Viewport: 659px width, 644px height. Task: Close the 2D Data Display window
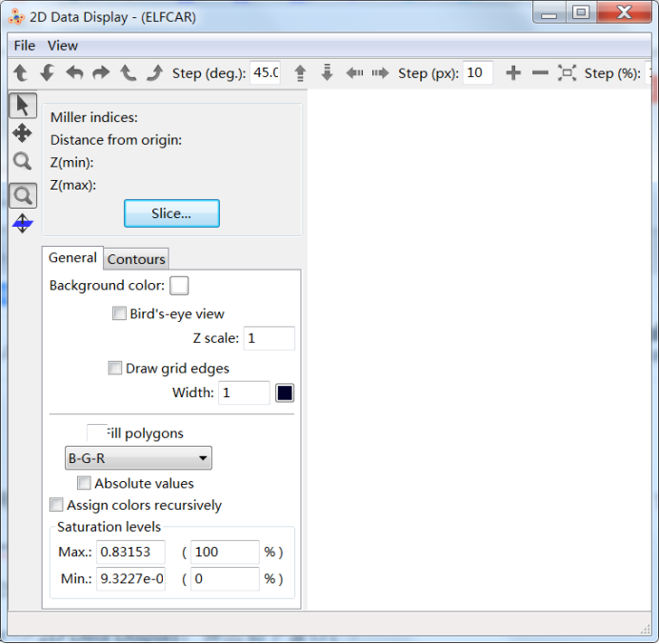(624, 12)
